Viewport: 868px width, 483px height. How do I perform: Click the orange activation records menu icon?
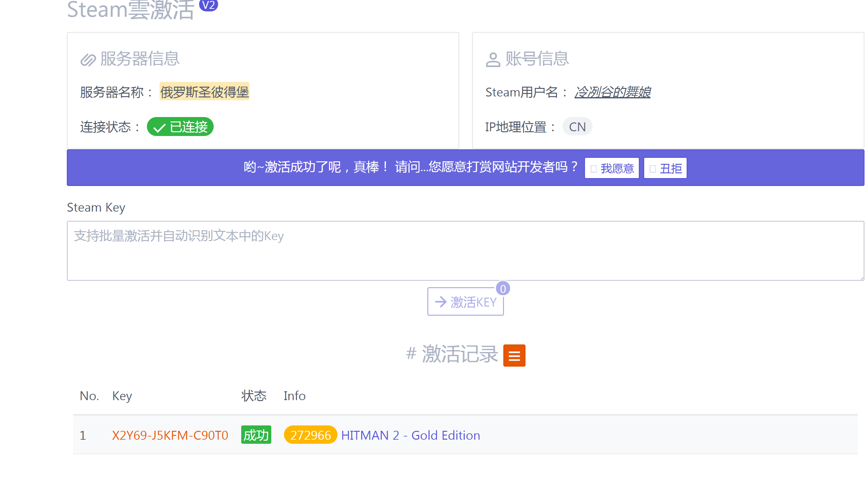point(514,356)
